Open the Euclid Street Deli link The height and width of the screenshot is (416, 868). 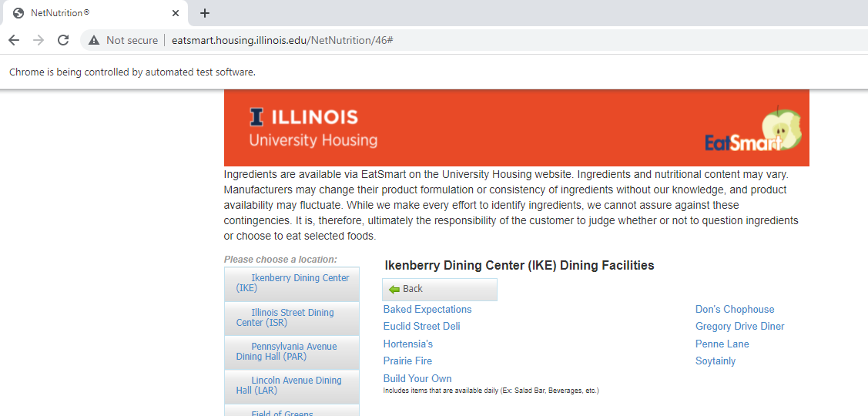coord(421,327)
